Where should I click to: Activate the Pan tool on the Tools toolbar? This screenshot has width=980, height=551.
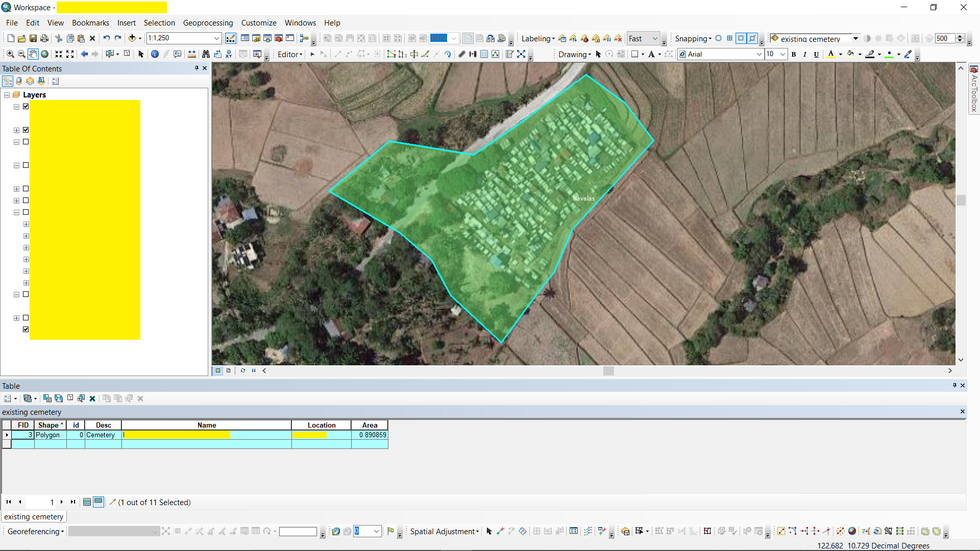(33, 54)
